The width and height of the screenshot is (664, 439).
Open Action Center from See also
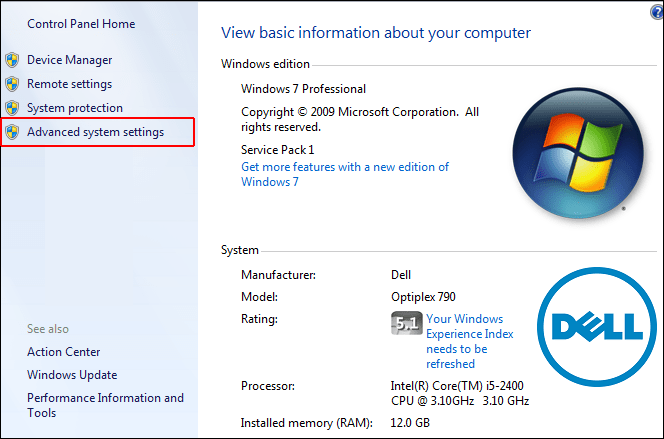63,351
